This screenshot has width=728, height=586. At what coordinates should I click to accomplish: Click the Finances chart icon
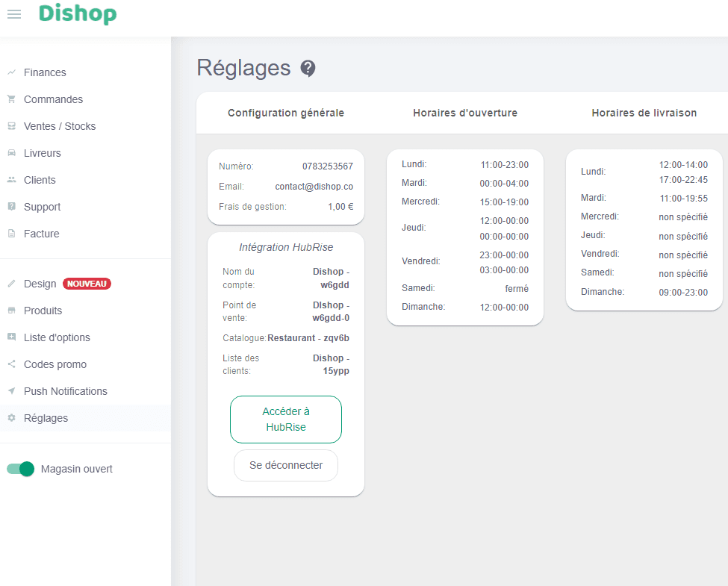point(12,72)
